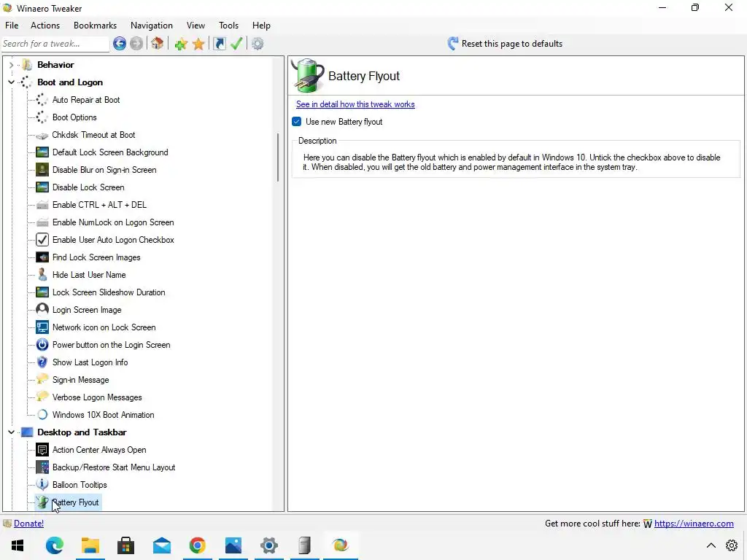747x560 pixels.
Task: Uncheck Use new Battery flyout checkbox
Action: tap(297, 122)
